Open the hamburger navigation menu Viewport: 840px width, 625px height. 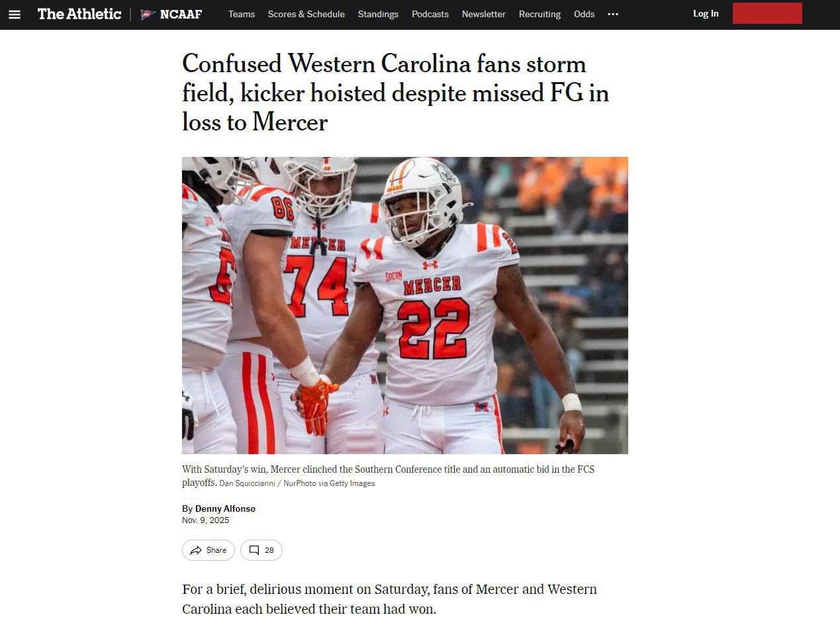coord(15,14)
